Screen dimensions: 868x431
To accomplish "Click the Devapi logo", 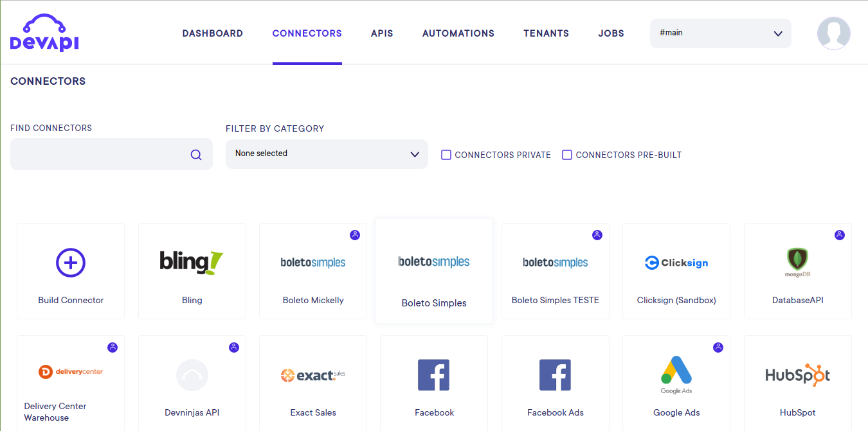I will click(x=44, y=33).
